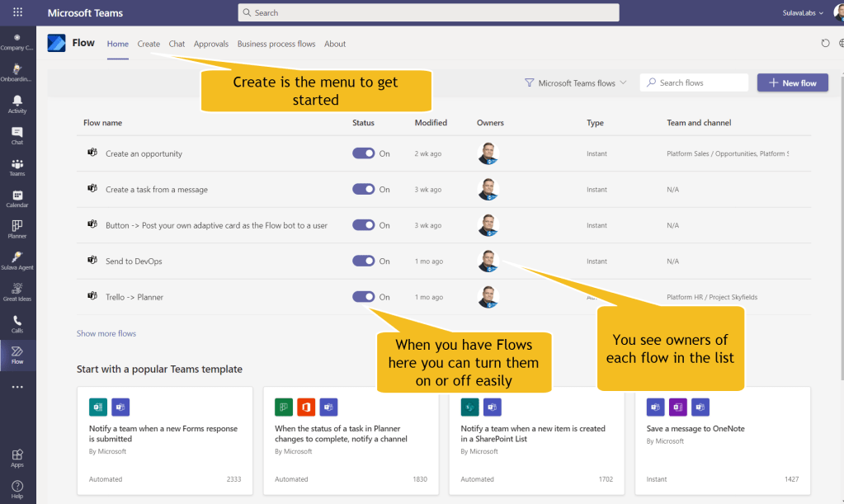Disable the Trello -> Planner flow
844x504 pixels.
pos(364,297)
